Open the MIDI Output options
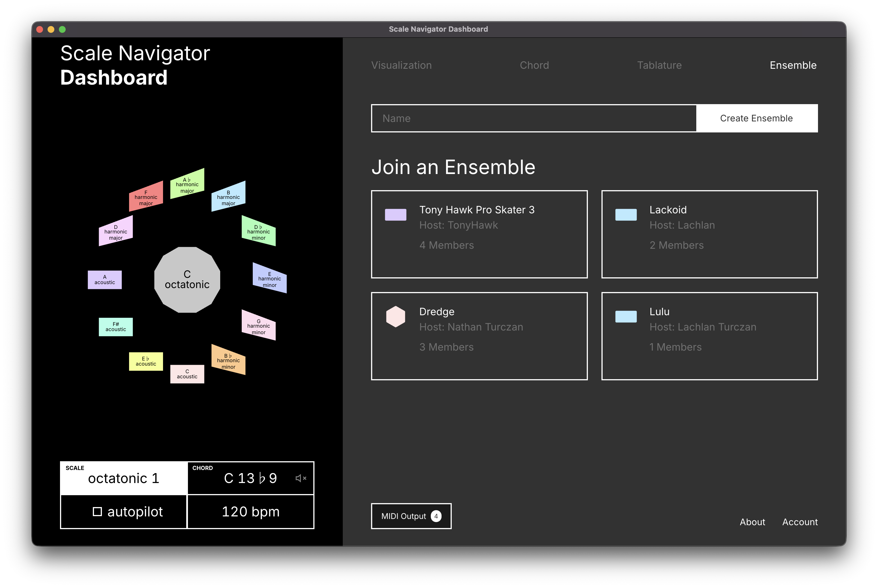This screenshot has height=588, width=878. [411, 516]
